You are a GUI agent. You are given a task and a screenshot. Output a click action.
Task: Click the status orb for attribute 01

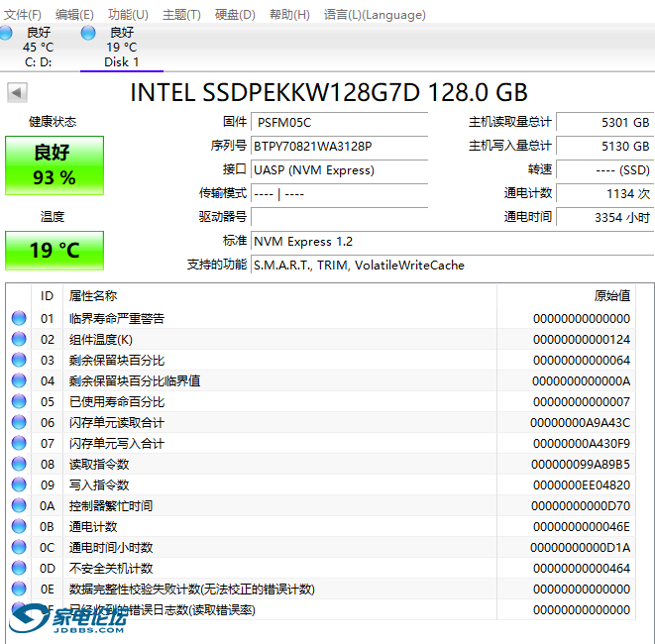(19, 318)
